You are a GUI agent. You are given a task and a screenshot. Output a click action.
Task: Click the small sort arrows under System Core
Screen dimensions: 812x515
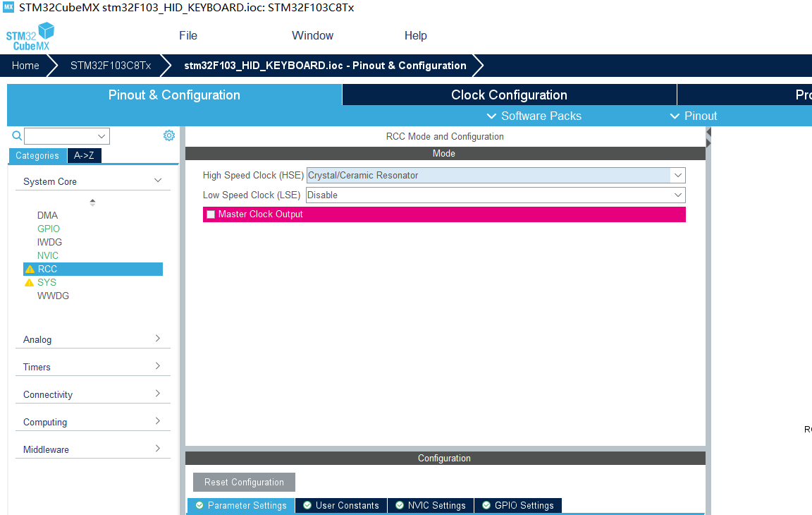pyautogui.click(x=93, y=202)
